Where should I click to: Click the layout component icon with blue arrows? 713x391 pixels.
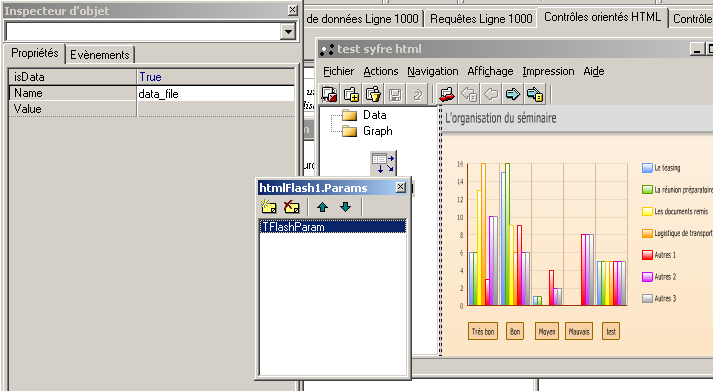tap(383, 163)
